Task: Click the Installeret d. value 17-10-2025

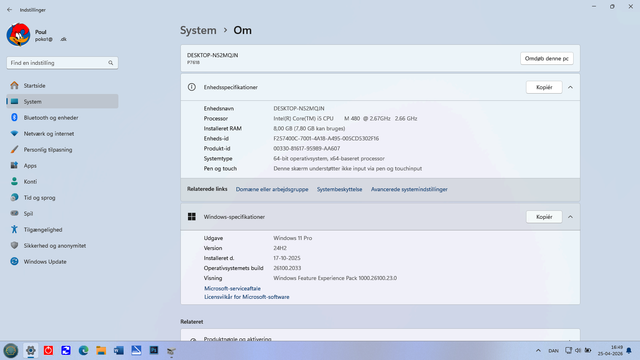Action: click(287, 258)
